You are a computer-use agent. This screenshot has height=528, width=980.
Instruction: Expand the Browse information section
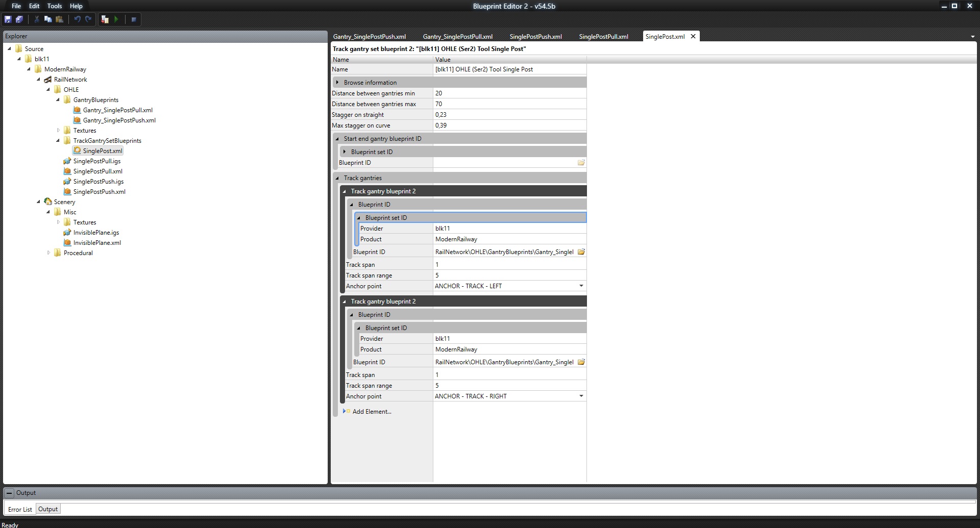(337, 83)
